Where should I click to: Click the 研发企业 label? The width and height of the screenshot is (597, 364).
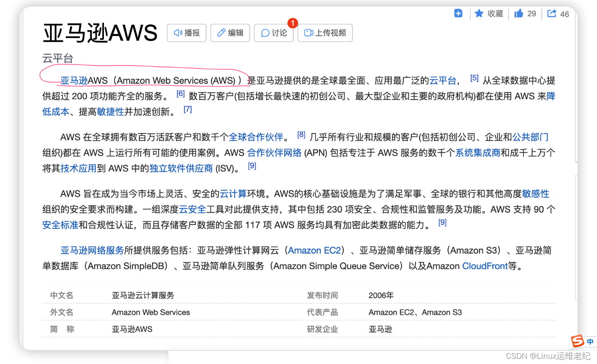click(x=322, y=329)
